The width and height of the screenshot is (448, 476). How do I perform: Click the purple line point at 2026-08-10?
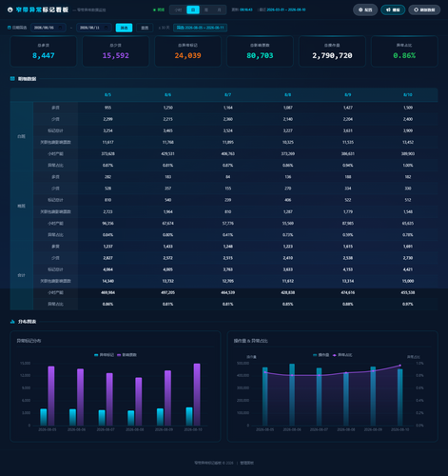(400, 366)
